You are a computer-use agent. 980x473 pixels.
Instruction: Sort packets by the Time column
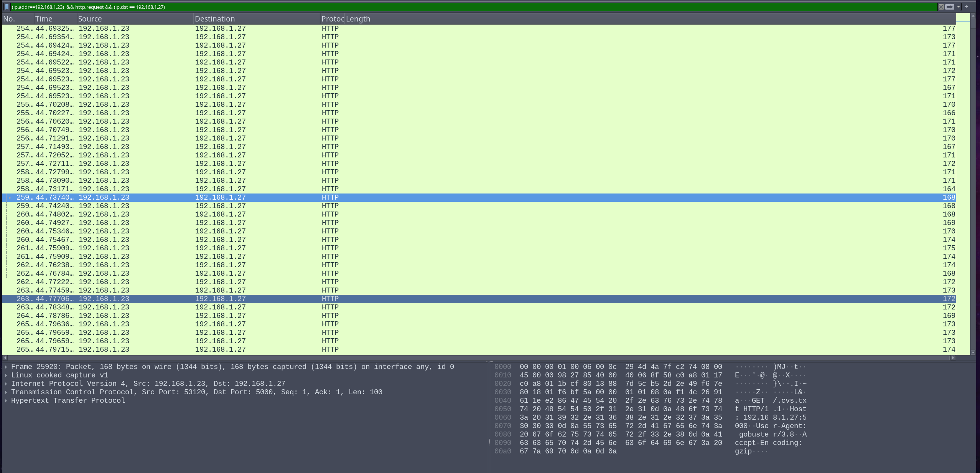pos(44,19)
